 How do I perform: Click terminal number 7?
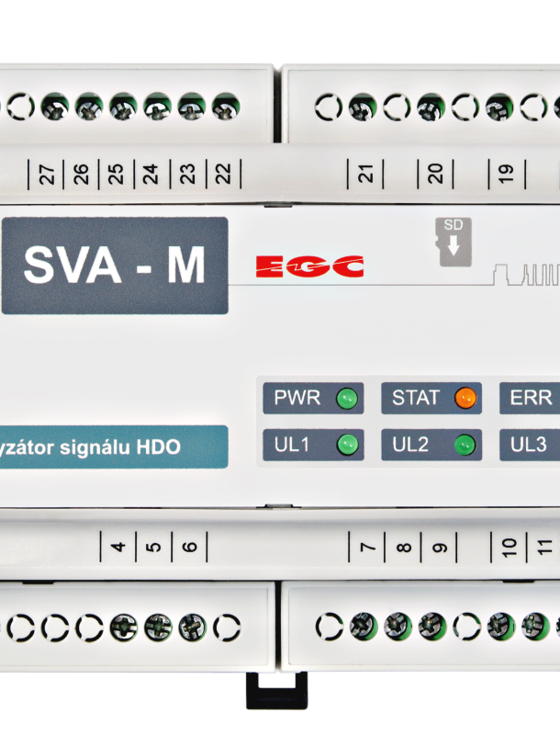[x=367, y=547]
